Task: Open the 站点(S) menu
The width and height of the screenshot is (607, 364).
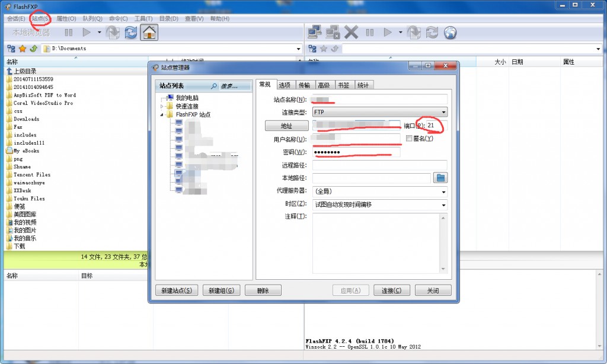Action: (41, 18)
